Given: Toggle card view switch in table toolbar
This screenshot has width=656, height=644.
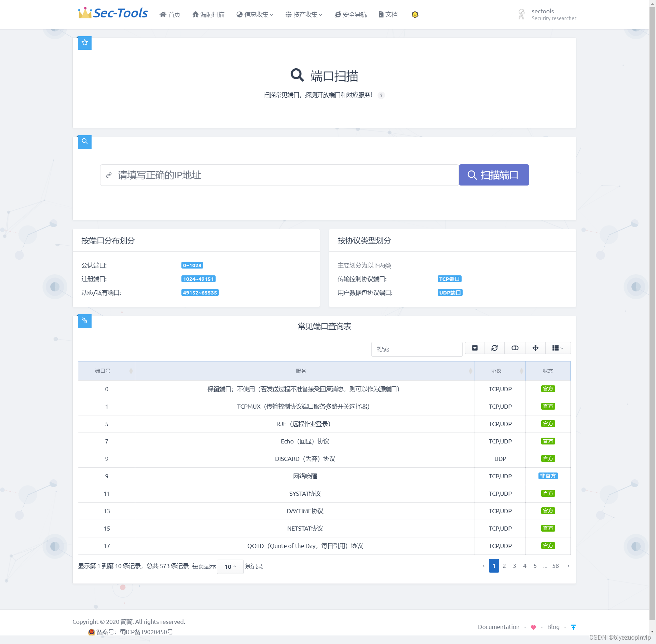Looking at the screenshot, I should pyautogui.click(x=515, y=348).
